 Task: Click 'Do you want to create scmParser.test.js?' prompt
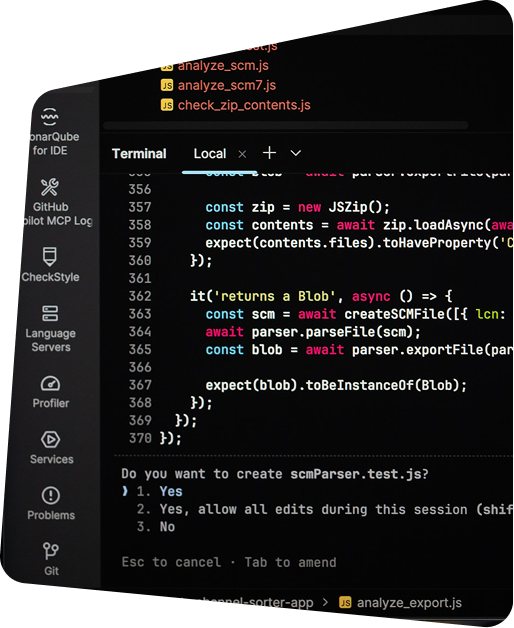click(x=275, y=474)
